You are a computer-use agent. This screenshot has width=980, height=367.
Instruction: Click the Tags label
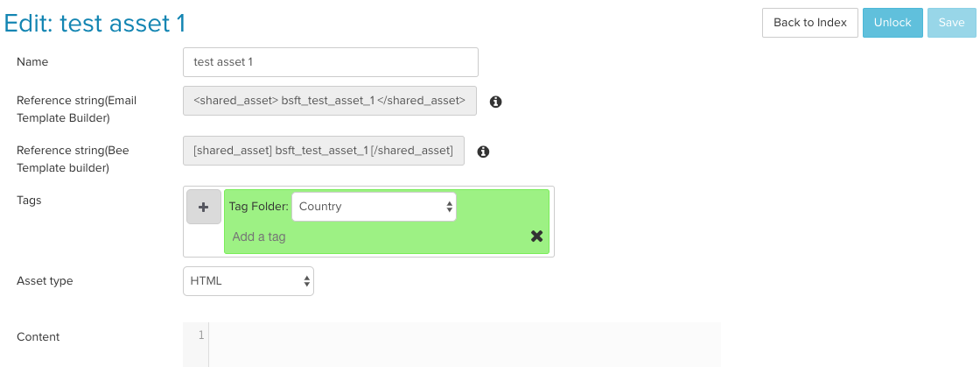pyautogui.click(x=29, y=201)
